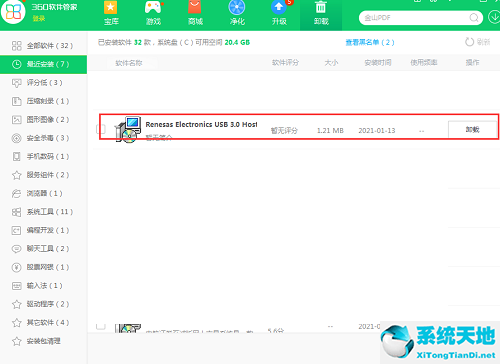Sort by the 安装时间 column header
Viewport: 500px width, 364px height.
tap(378, 62)
